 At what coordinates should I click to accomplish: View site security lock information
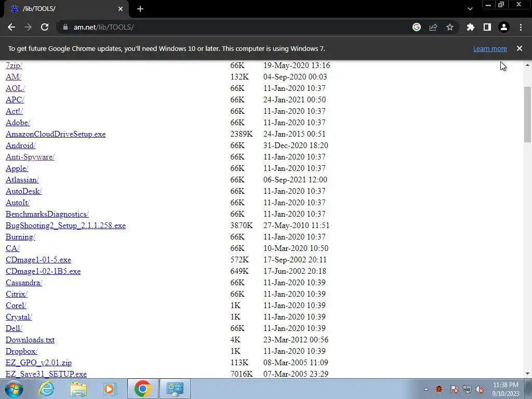click(65, 27)
